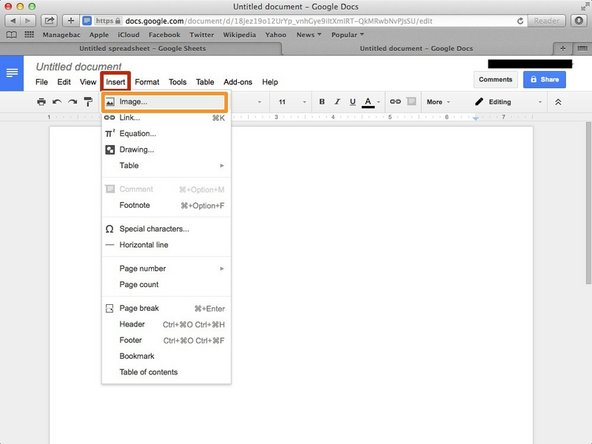Insert a Horizontal line from the menu

[166, 245]
